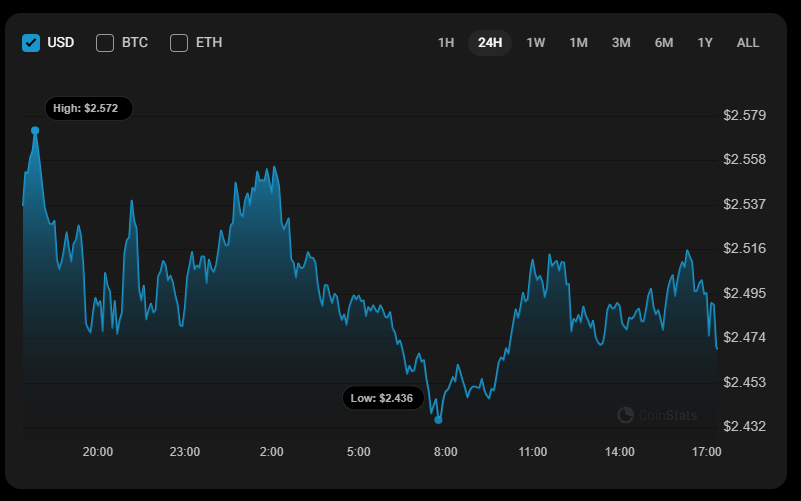Click the CoinStats watermark text

pyautogui.click(x=668, y=415)
